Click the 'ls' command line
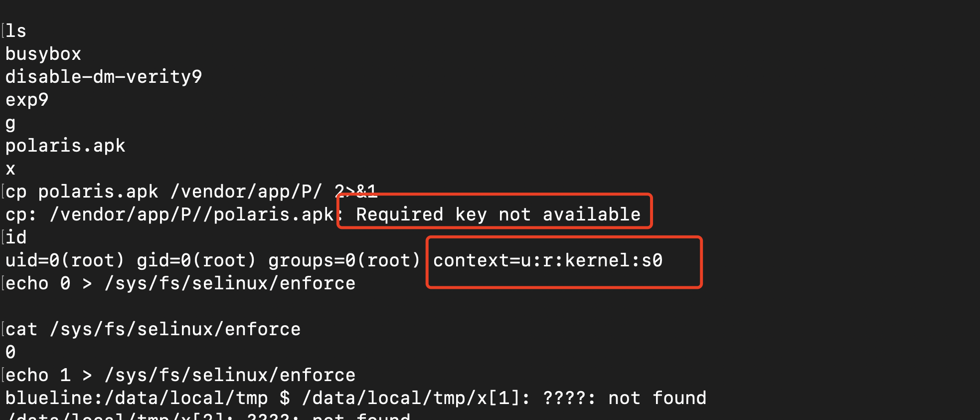Viewport: 980px width, 420px height. pos(15,31)
